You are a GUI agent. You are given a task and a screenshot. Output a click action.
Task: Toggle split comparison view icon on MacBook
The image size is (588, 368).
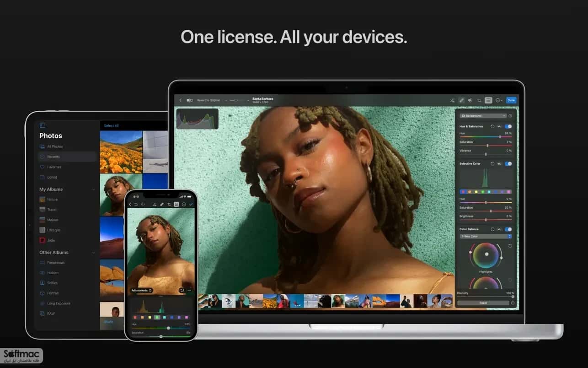[x=190, y=100]
